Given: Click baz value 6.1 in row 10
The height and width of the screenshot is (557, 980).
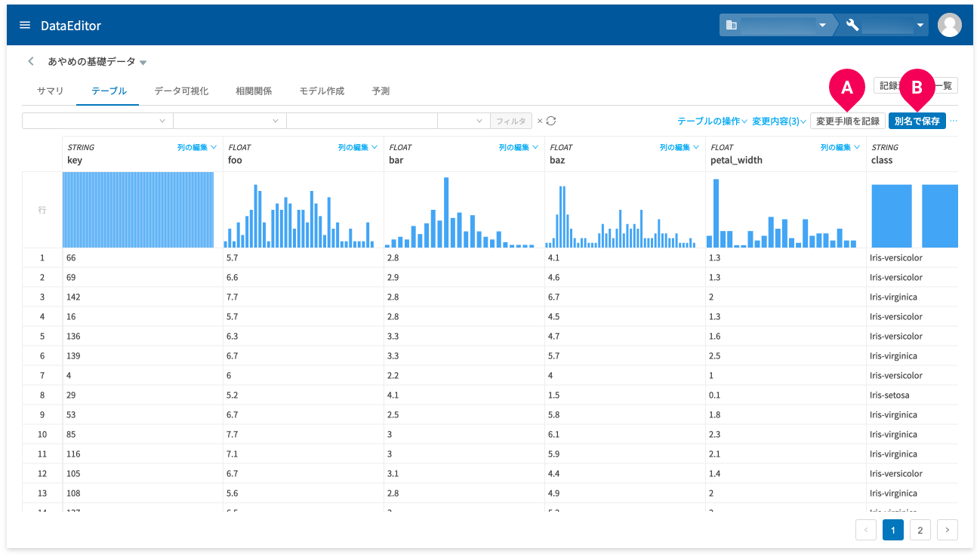Looking at the screenshot, I should (555, 434).
